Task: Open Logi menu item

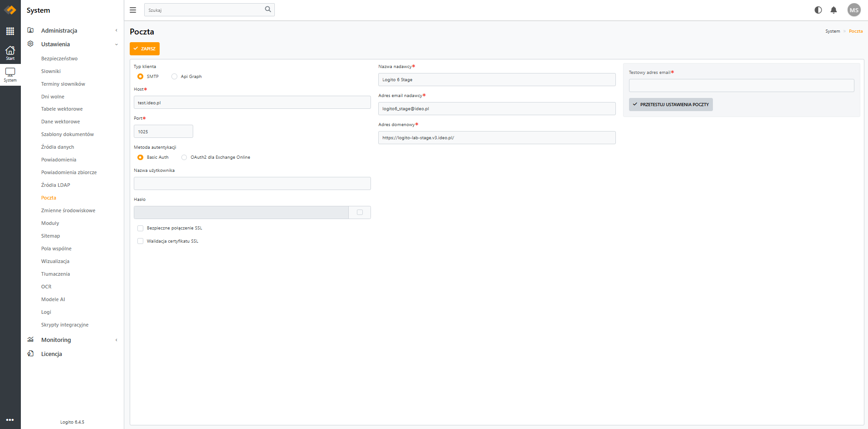Action: tap(46, 312)
